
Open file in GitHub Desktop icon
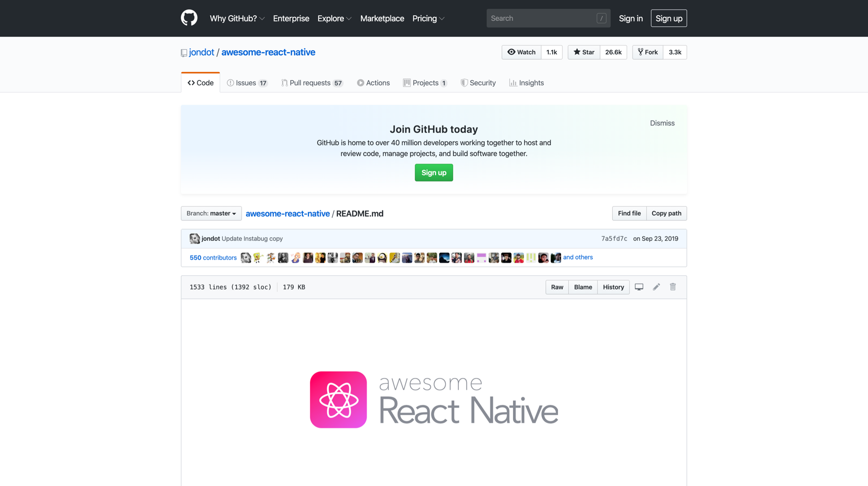point(639,287)
